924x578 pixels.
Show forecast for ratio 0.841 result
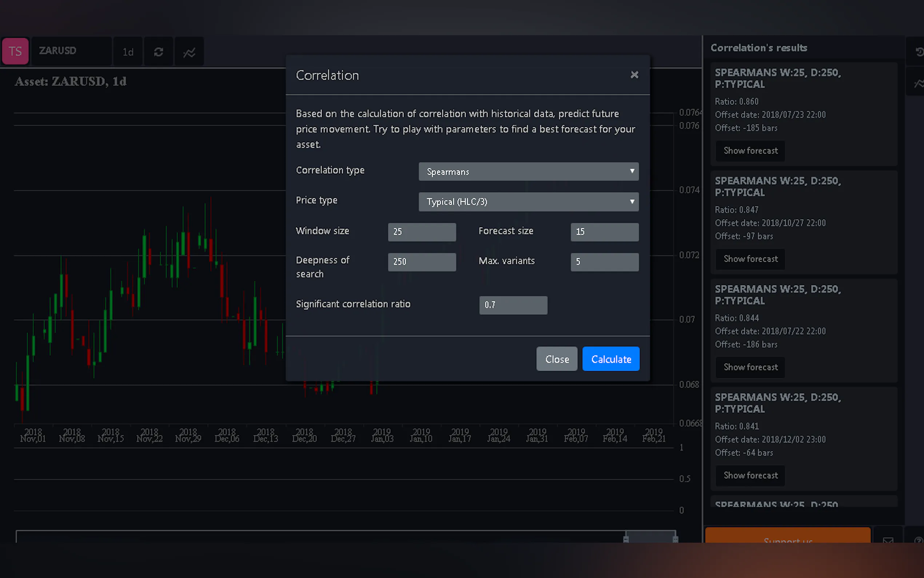tap(750, 475)
